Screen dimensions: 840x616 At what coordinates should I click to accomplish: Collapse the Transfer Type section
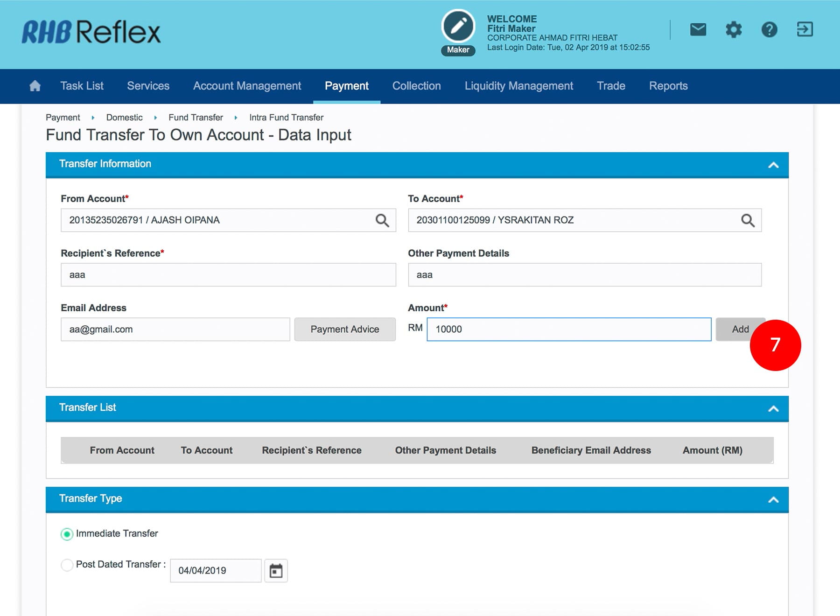pos(773,499)
